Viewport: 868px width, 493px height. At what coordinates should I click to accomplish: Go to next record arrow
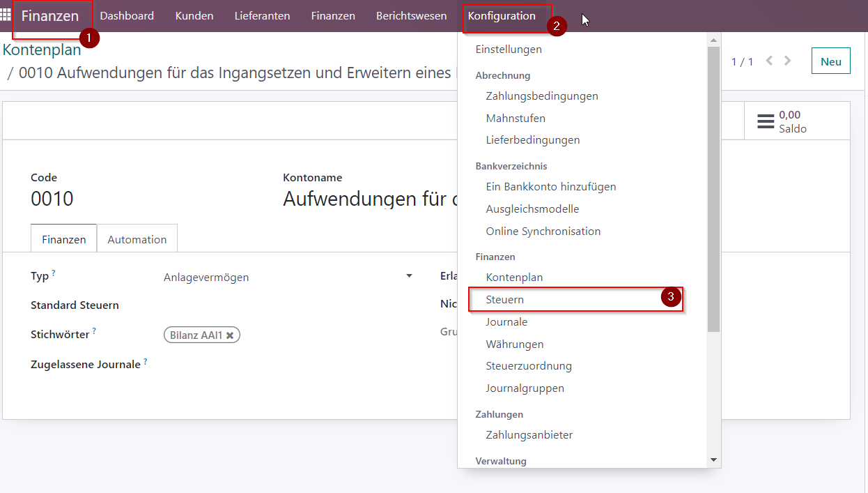(788, 61)
